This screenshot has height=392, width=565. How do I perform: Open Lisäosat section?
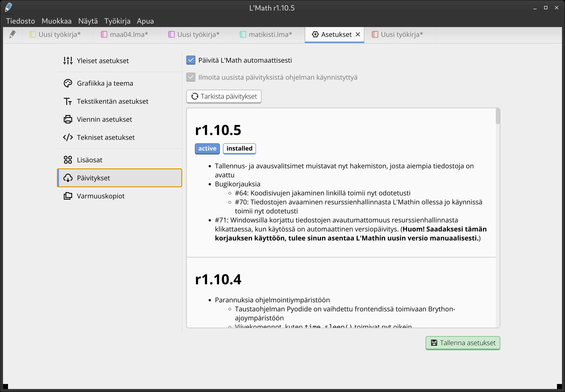tap(119, 160)
